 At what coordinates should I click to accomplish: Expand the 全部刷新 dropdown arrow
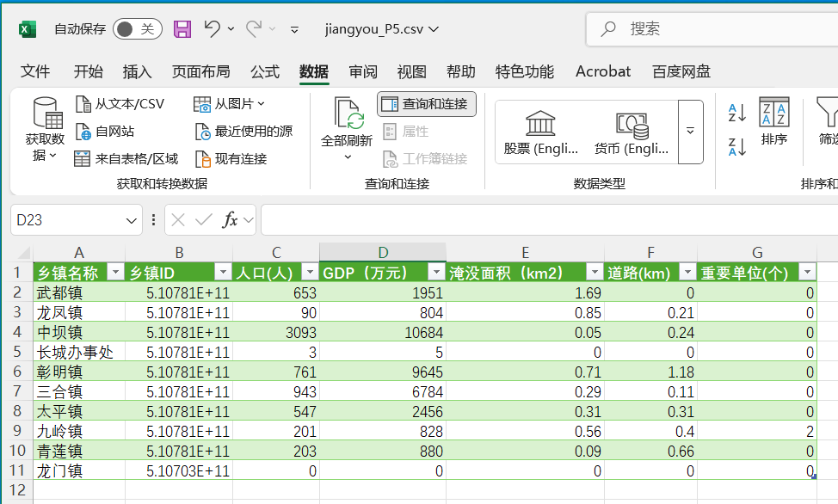tap(348, 157)
